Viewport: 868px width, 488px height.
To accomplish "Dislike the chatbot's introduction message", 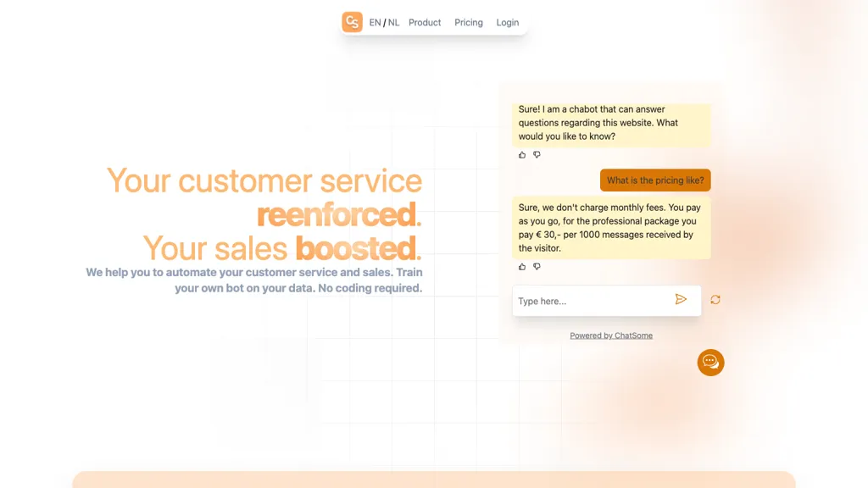I will click(x=537, y=155).
